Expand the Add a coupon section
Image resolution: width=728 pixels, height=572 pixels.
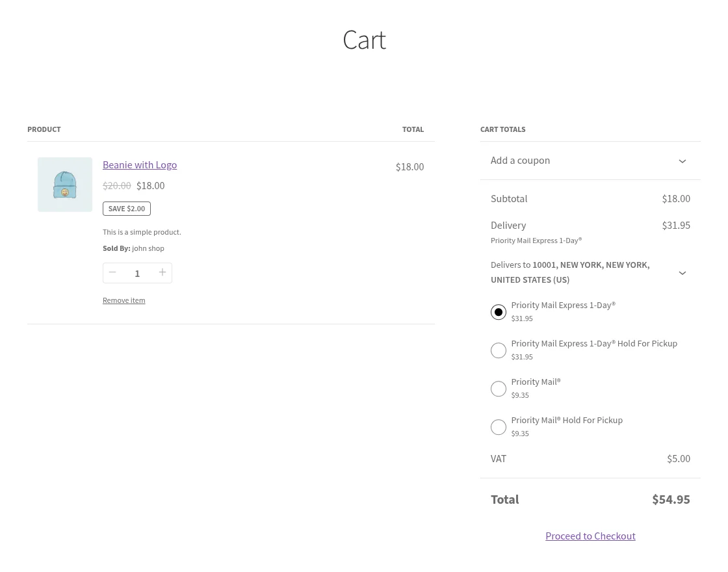[520, 160]
